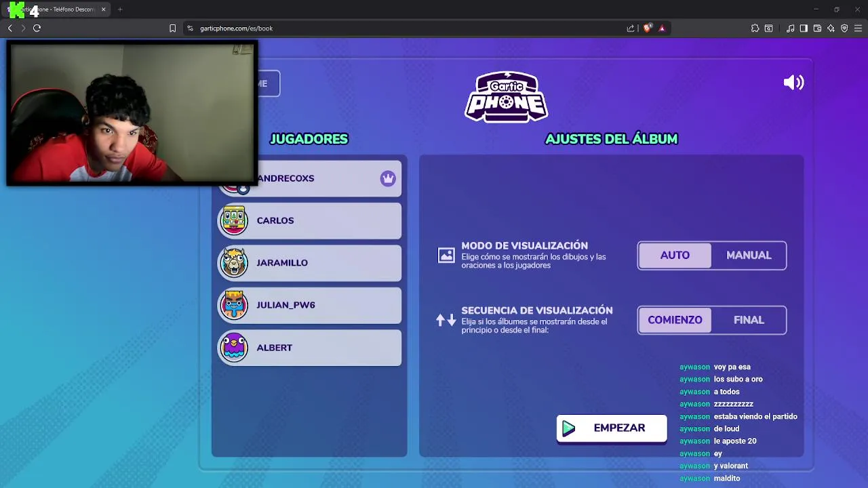The width and height of the screenshot is (868, 488).
Task: Select the CARLOS player name
Action: 275,220
